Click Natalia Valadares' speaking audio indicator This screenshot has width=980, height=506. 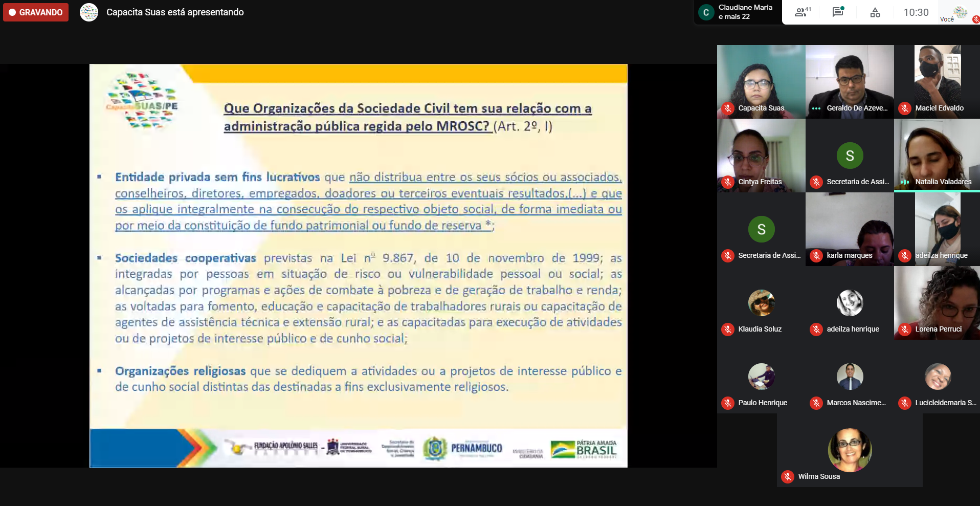tap(905, 182)
